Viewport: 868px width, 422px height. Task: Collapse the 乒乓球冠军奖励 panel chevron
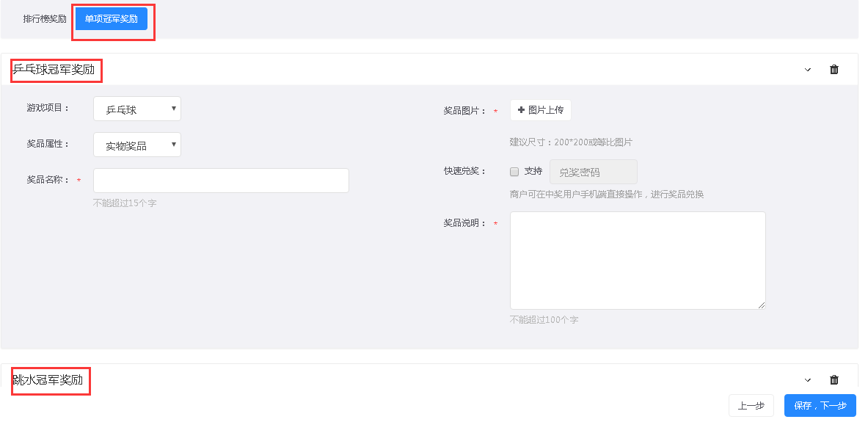click(808, 70)
